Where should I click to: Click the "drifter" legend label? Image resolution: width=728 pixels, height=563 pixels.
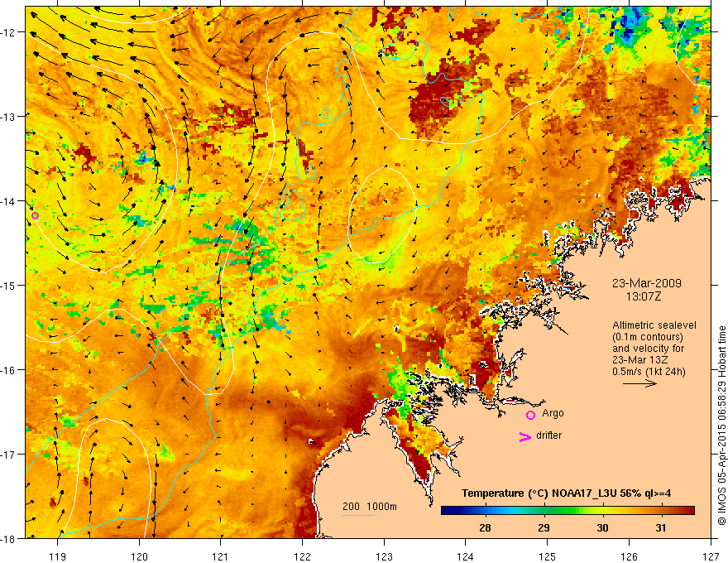[548, 435]
